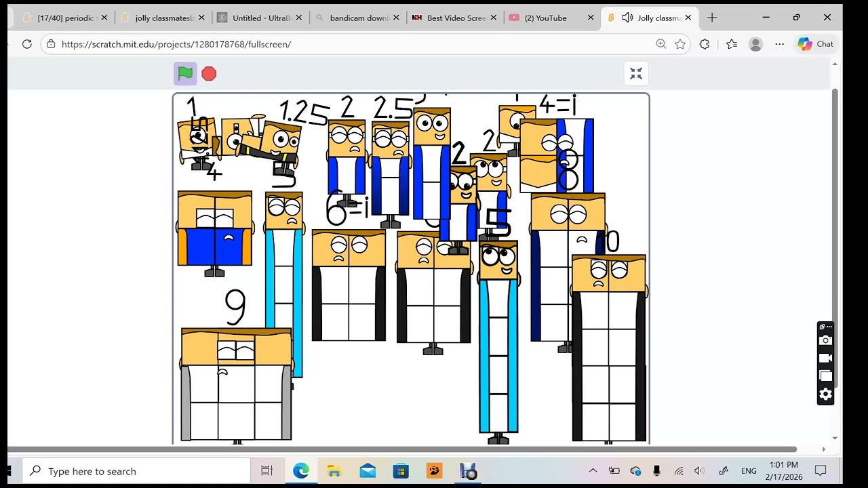
Task: Add page to favorites star icon
Action: click(680, 44)
